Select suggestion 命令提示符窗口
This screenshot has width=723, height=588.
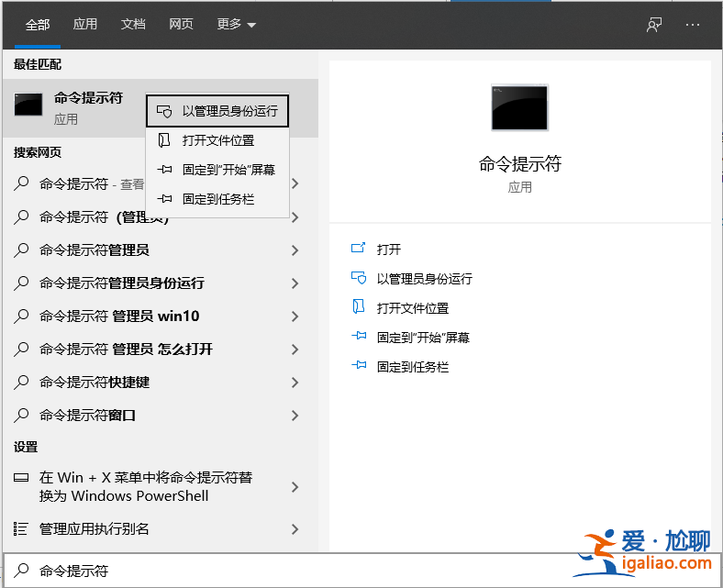(x=87, y=416)
